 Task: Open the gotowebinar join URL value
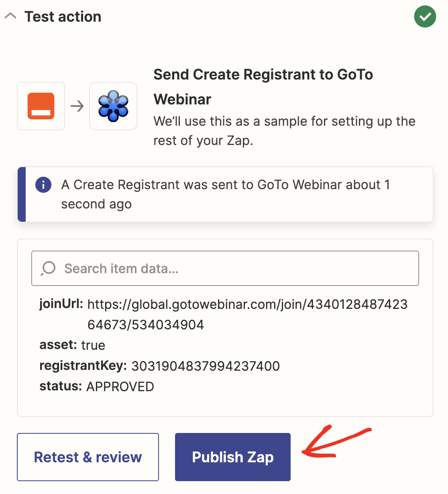click(x=247, y=314)
